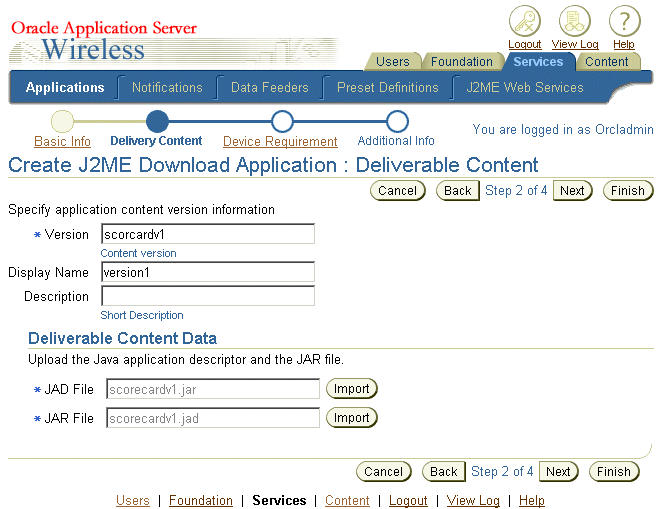The image size is (663, 509).
Task: Click the footer Users link
Action: tap(132, 500)
